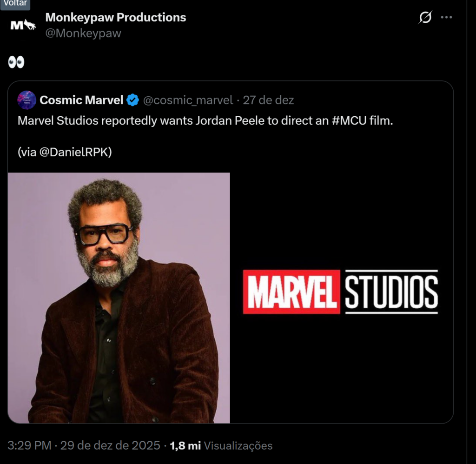Viewport: 476px width, 464px height.
Task: Click the Cosmic Marvel display name
Action: (x=81, y=99)
